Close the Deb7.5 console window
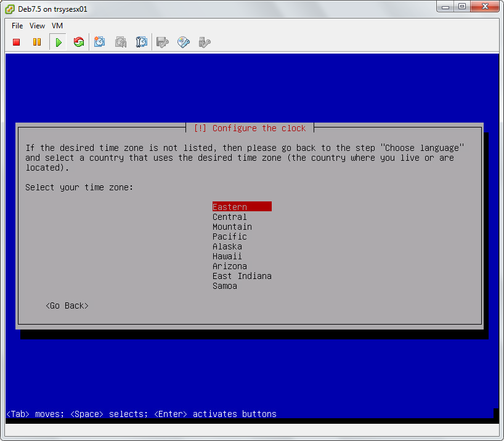This screenshot has width=504, height=441. (485, 7)
